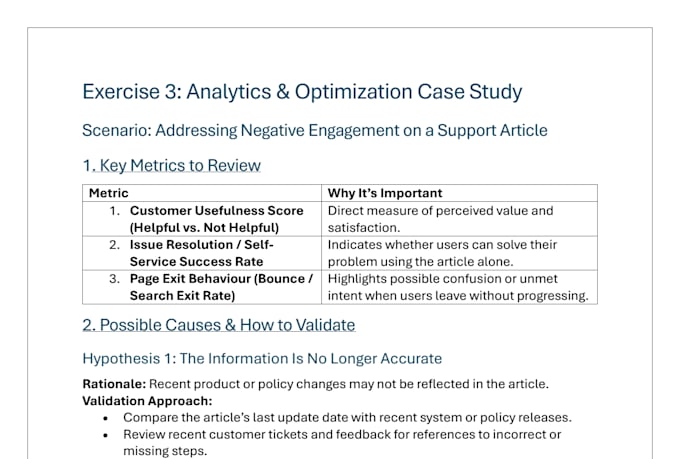Image resolution: width=680 pixels, height=459 pixels.
Task: Click the 'Indicates whether users can solve' cell
Action: 459,253
